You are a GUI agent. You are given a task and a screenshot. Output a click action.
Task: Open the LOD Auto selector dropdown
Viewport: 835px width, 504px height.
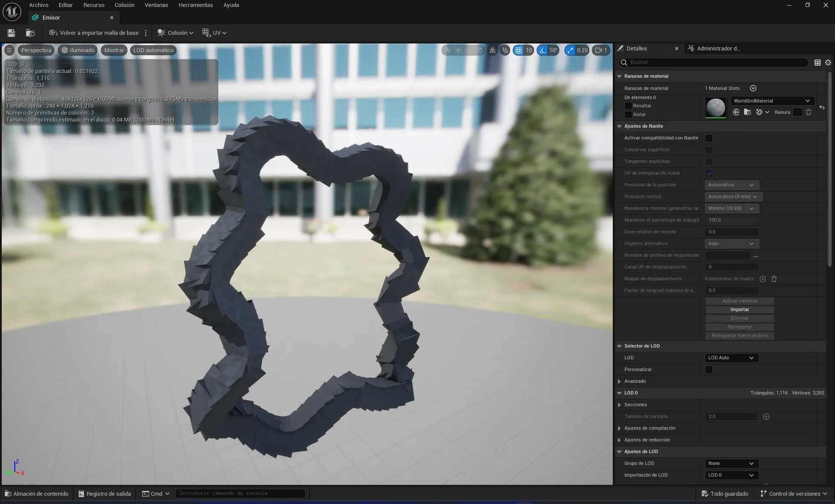pos(731,358)
